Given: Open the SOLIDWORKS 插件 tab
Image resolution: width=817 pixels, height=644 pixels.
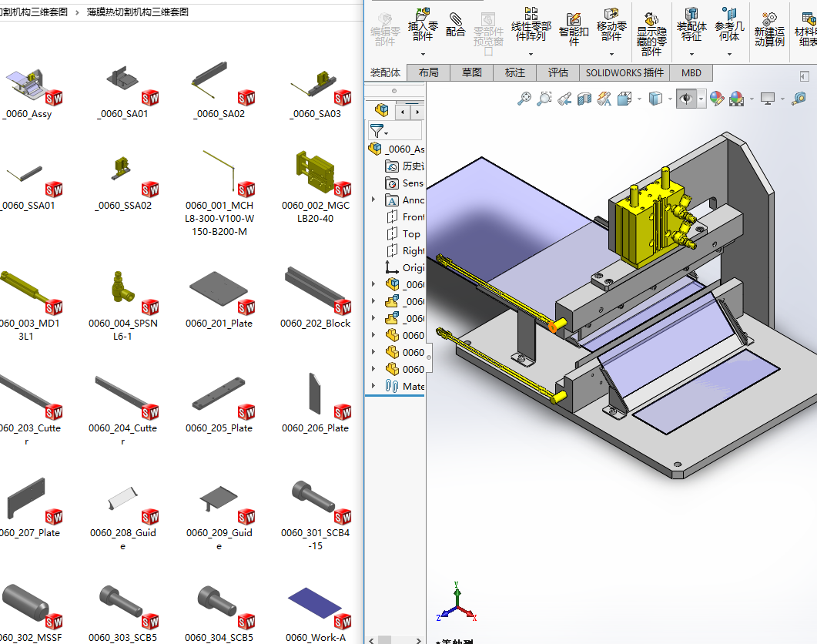Looking at the screenshot, I should point(624,72).
